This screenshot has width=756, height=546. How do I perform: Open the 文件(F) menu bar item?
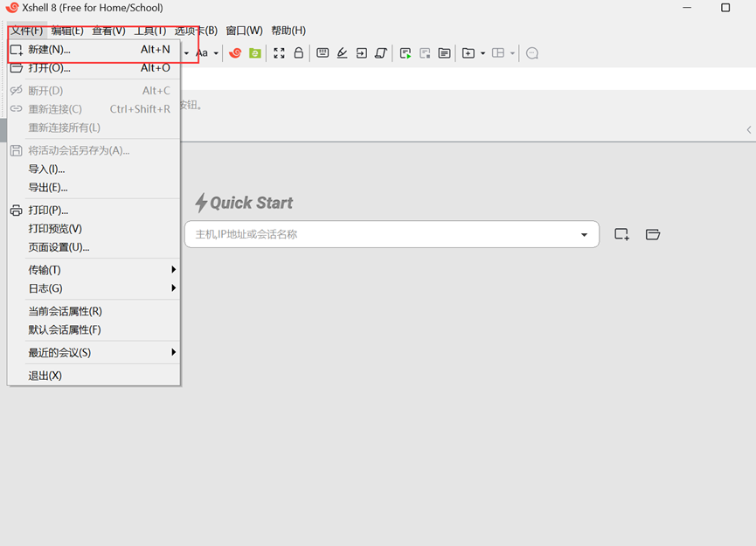27,31
